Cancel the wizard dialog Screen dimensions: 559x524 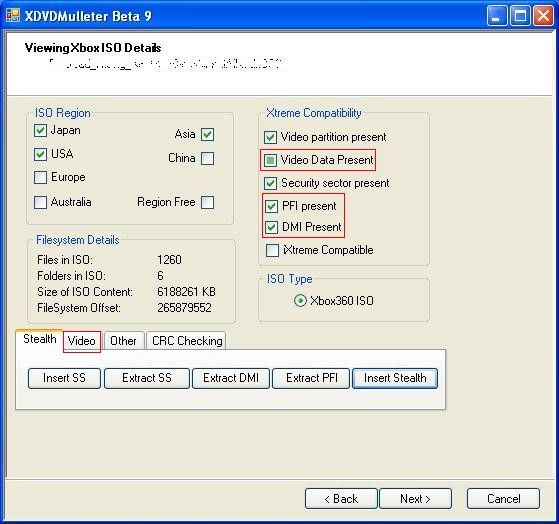click(503, 499)
